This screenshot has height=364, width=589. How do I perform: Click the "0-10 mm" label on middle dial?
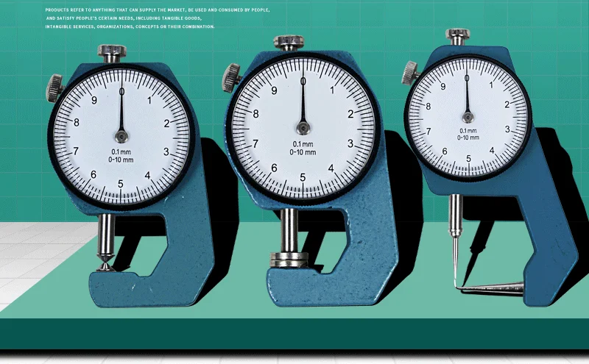(303, 153)
